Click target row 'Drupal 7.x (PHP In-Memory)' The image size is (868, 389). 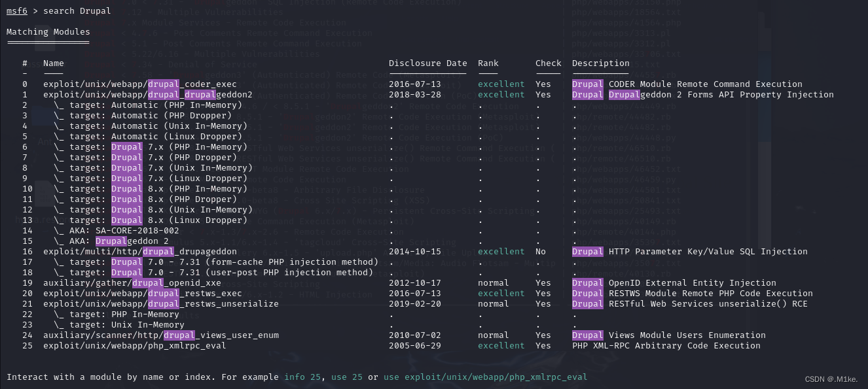pyautogui.click(x=151, y=147)
